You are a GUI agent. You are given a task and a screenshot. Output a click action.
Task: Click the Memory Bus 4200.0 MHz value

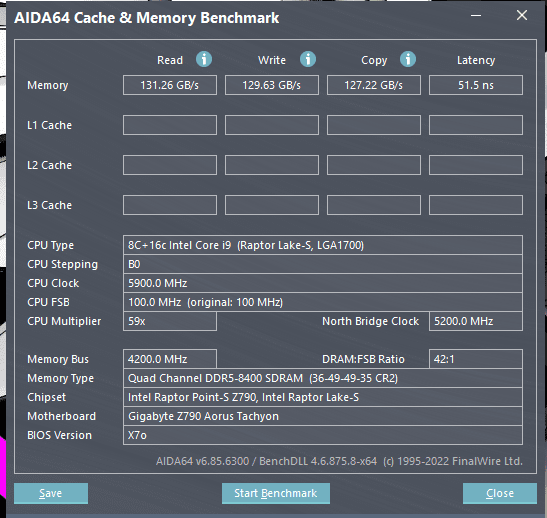[170, 359]
